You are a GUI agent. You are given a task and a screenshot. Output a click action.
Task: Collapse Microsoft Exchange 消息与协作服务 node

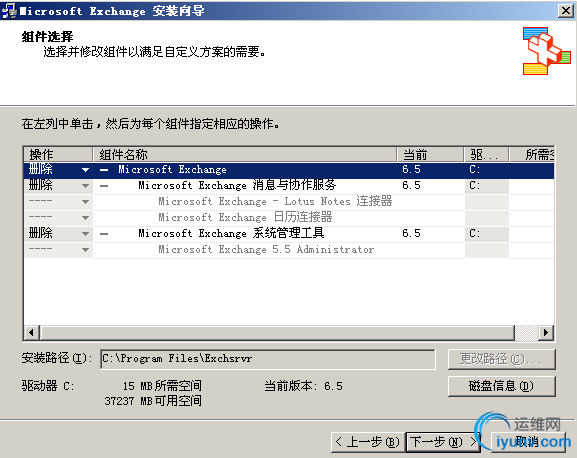coord(104,186)
